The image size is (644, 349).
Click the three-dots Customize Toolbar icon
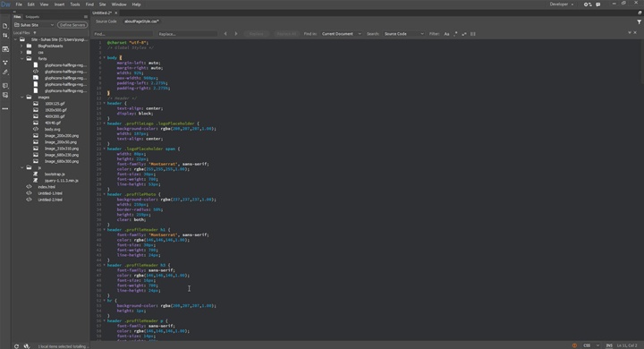tap(5, 109)
